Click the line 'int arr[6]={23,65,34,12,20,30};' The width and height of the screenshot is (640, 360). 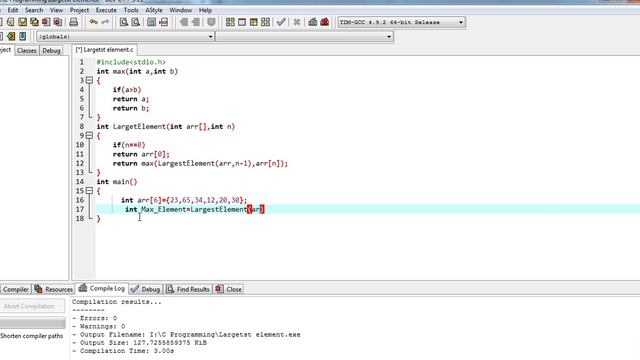184,200
